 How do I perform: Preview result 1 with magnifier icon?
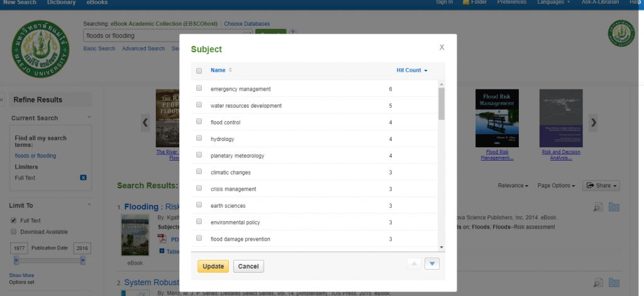tap(599, 207)
